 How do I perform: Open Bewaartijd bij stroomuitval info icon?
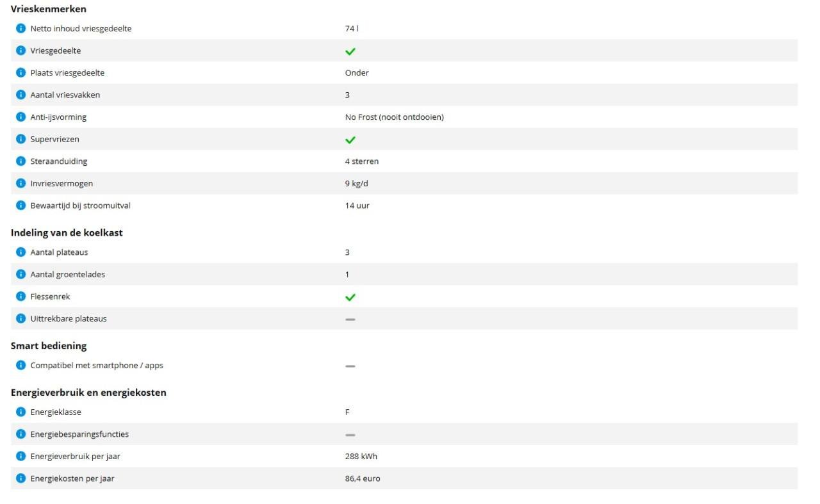click(x=20, y=206)
